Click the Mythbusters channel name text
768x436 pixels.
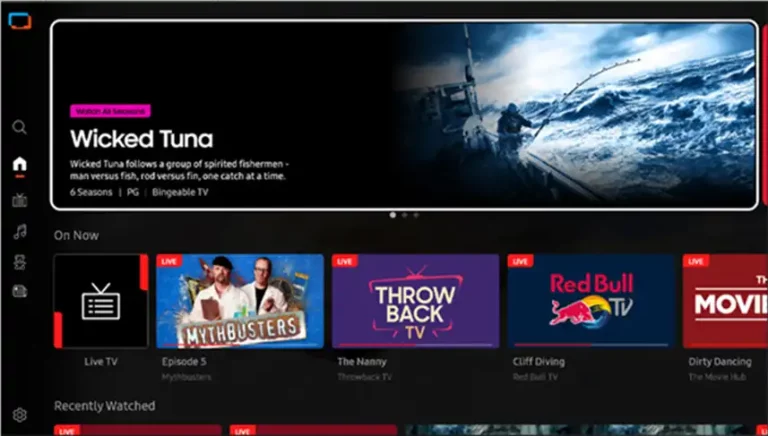[187, 377]
